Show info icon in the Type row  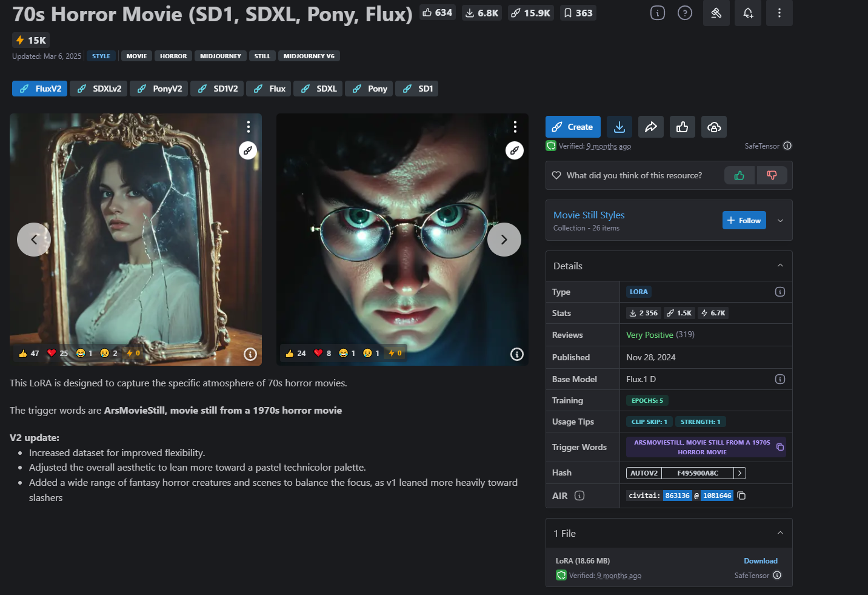click(x=780, y=292)
